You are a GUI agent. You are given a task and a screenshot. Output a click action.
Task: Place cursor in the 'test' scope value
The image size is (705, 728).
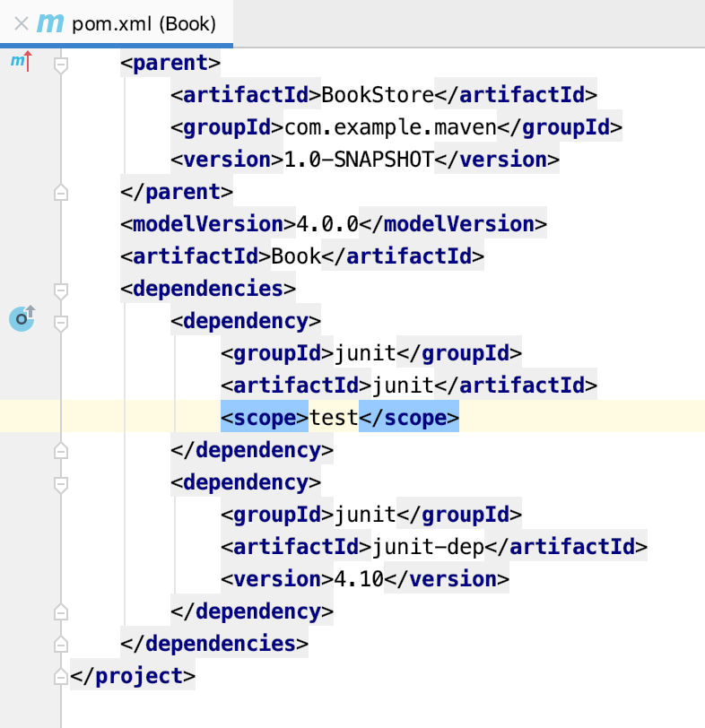pos(334,418)
